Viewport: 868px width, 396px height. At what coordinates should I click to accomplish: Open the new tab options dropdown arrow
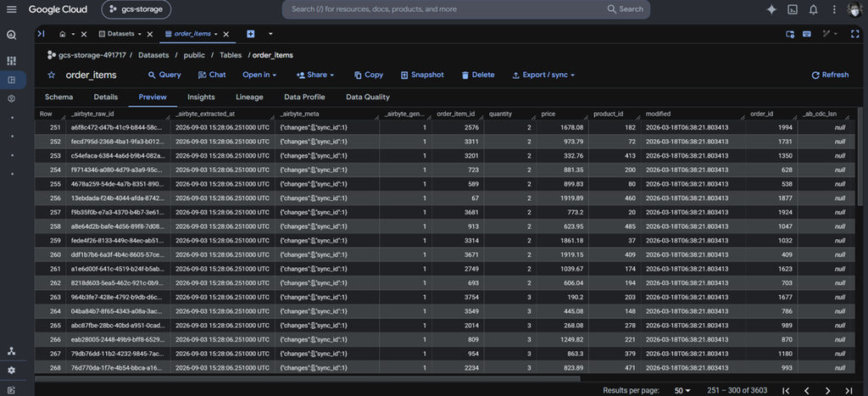pos(270,34)
